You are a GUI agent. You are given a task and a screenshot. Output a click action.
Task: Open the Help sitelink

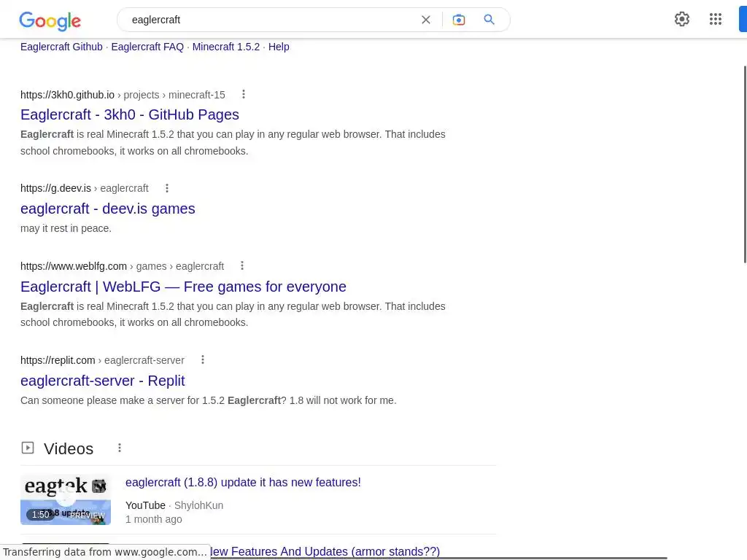279,47
